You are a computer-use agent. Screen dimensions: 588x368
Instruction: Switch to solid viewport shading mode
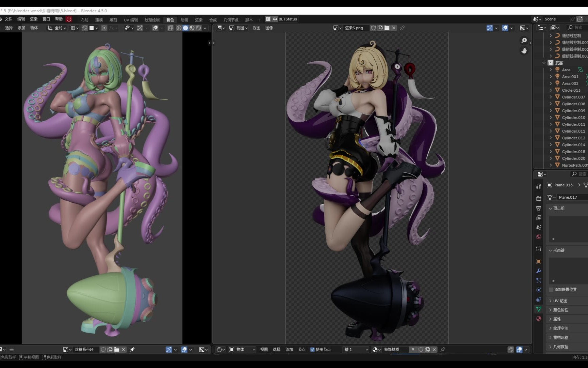pyautogui.click(x=185, y=28)
